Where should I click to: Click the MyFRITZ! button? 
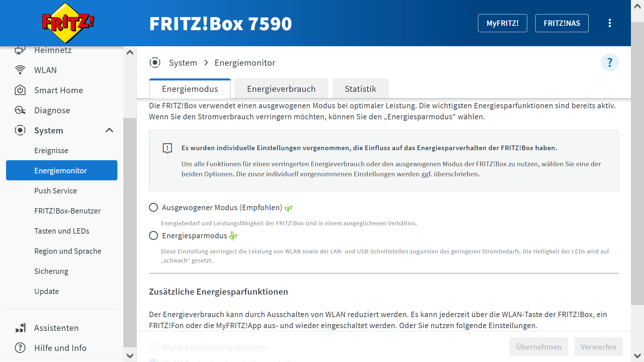502,23
